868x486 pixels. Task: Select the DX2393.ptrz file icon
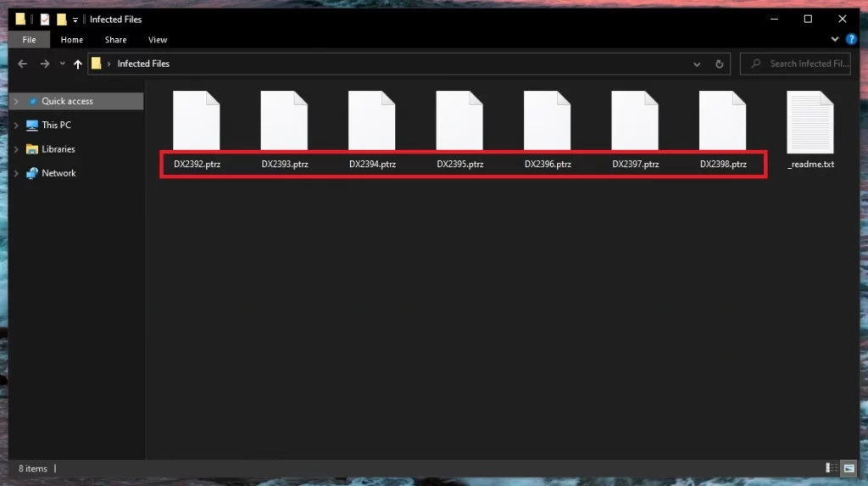click(284, 120)
